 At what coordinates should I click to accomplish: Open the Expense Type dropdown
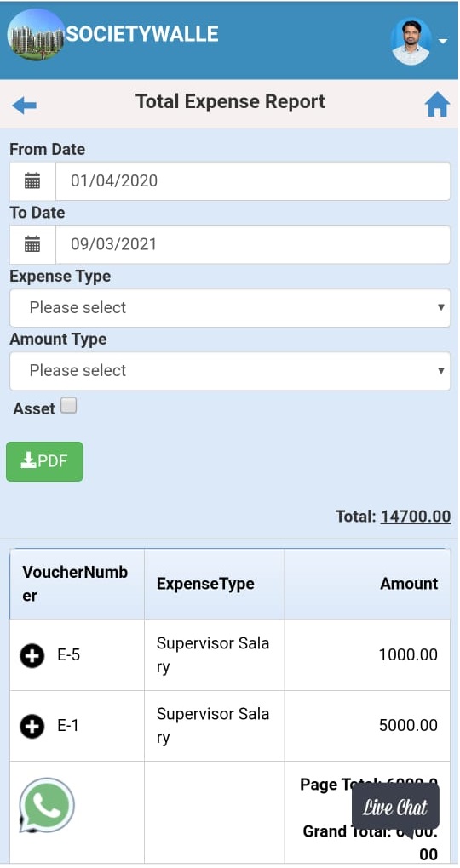point(230,308)
